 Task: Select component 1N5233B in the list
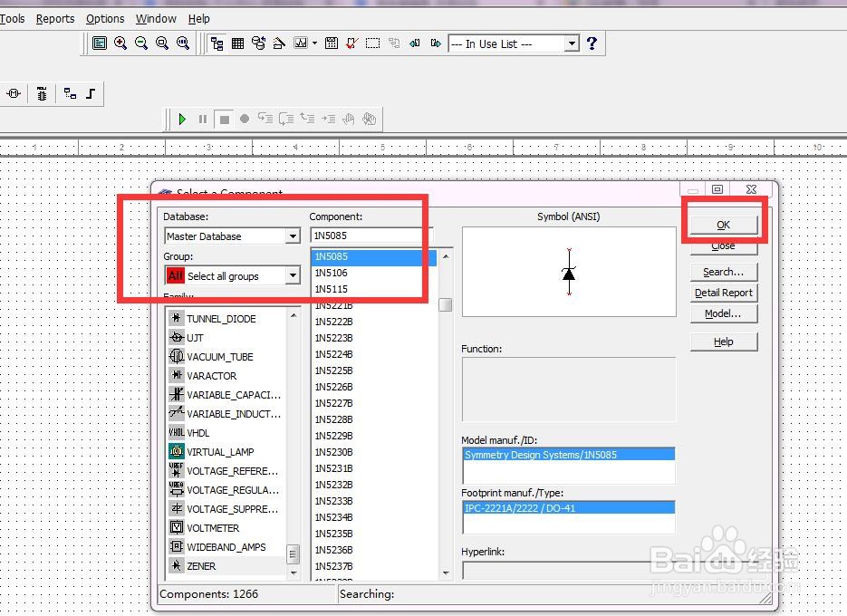374,501
